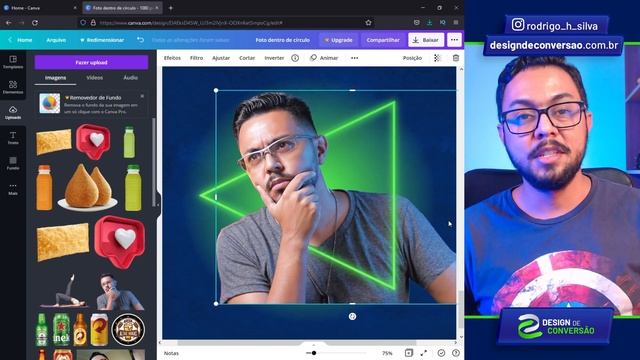Select the orange juice bottle thumbnail
Image resolution: width=640 pixels, height=360 pixels.
point(44,188)
